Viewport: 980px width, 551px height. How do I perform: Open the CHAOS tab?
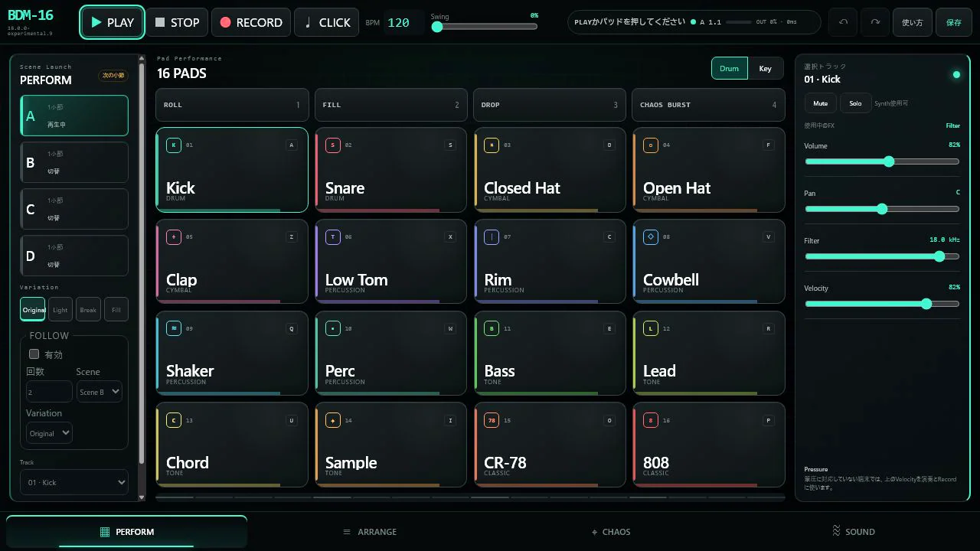click(611, 532)
